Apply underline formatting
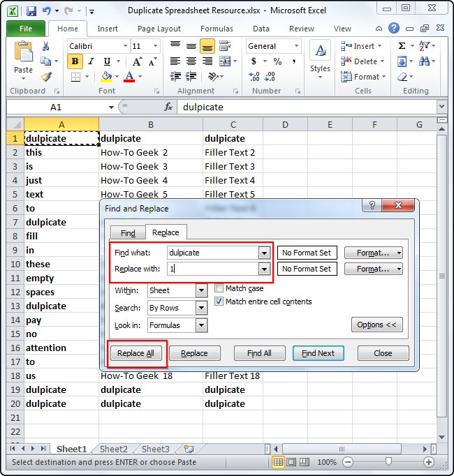The image size is (454, 476). coord(107,61)
